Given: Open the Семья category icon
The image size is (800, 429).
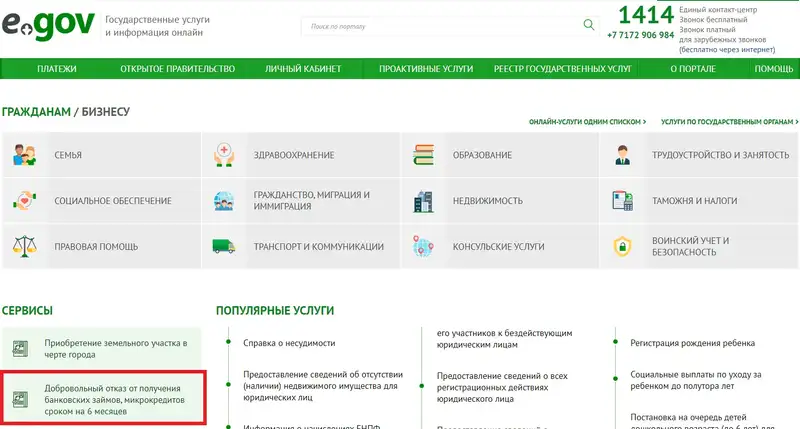Looking at the screenshot, I should pos(23,155).
